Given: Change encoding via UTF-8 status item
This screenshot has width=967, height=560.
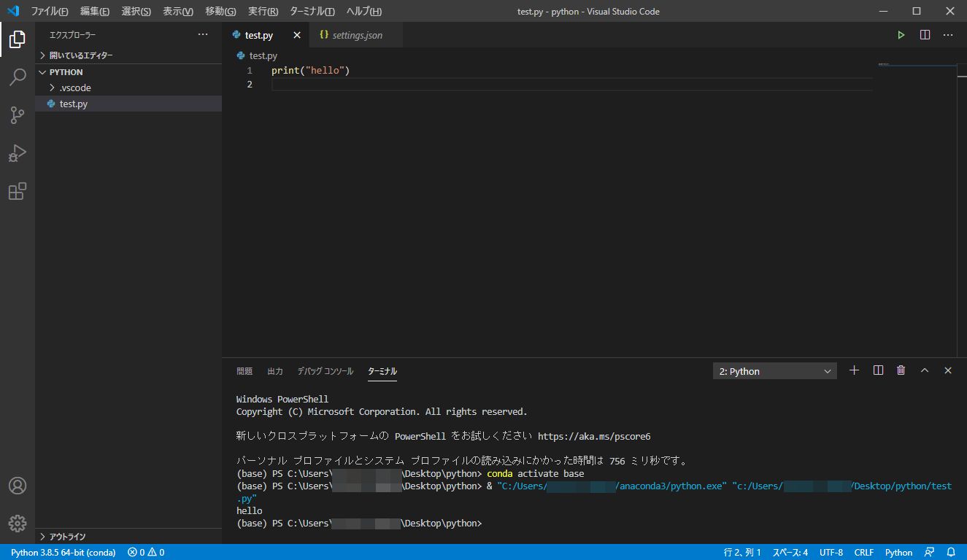Looking at the screenshot, I should pyautogui.click(x=831, y=552).
